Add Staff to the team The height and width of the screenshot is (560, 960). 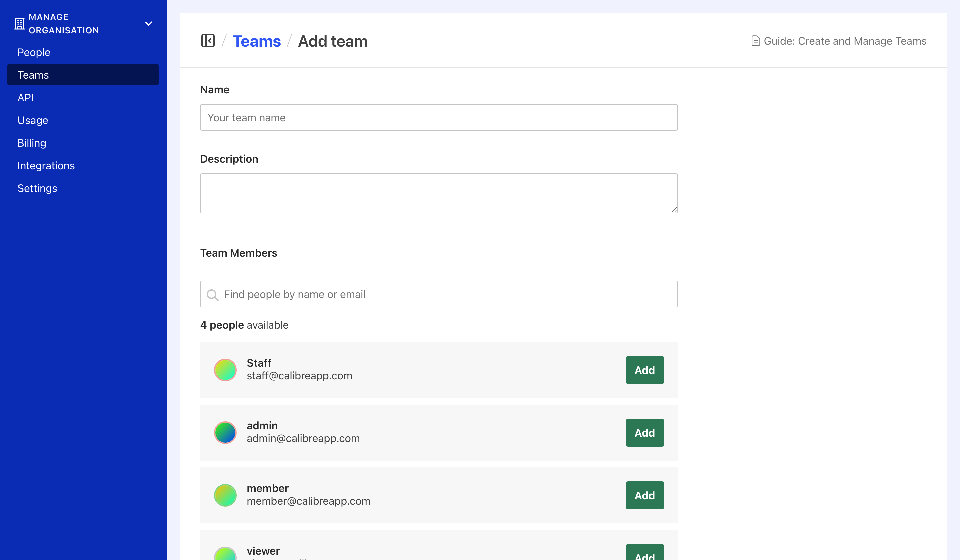tap(644, 370)
